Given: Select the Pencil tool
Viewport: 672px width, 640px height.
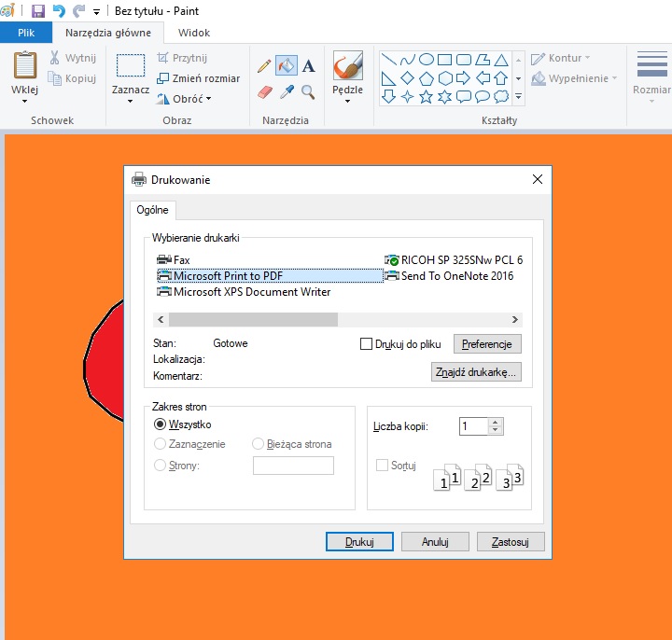Looking at the screenshot, I should pos(264,66).
